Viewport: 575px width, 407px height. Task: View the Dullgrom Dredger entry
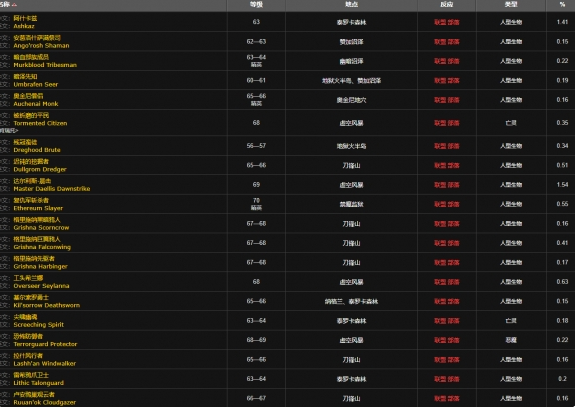click(40, 169)
